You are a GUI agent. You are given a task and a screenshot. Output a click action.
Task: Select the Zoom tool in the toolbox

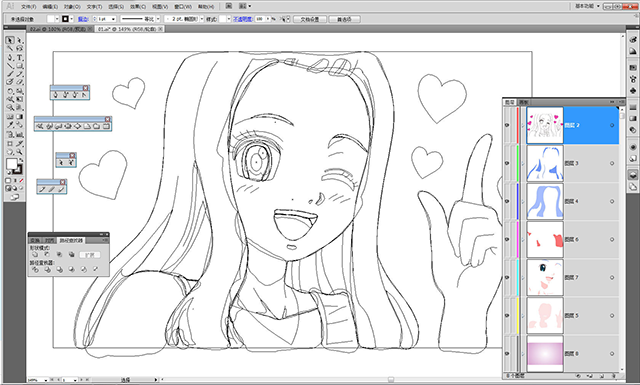point(19,152)
